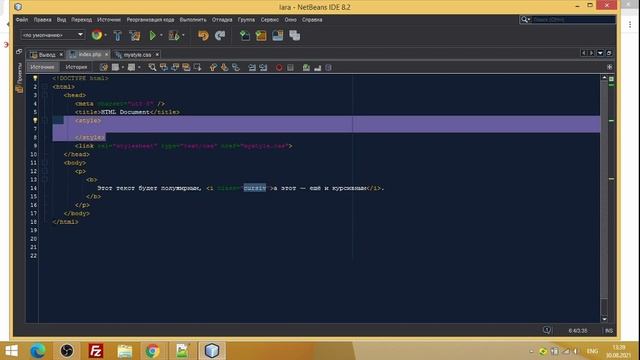Go to Previous Bookmark icon
This screenshot has height=360, width=640.
pos(213,67)
